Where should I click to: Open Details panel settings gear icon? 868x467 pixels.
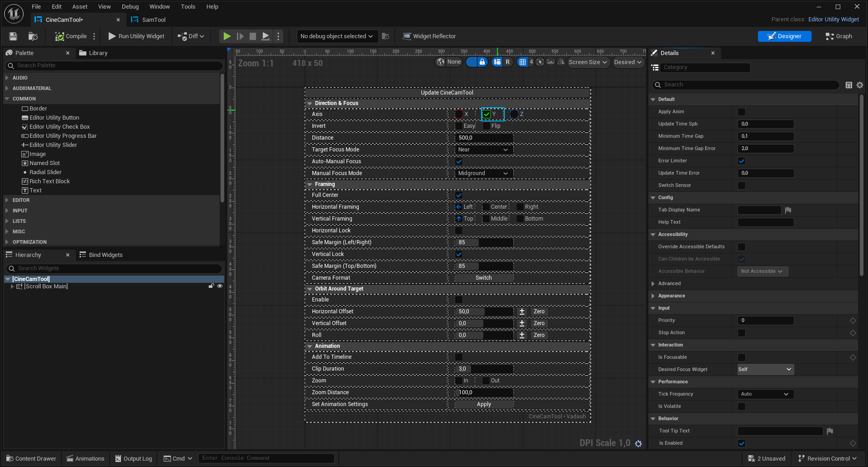860,85
